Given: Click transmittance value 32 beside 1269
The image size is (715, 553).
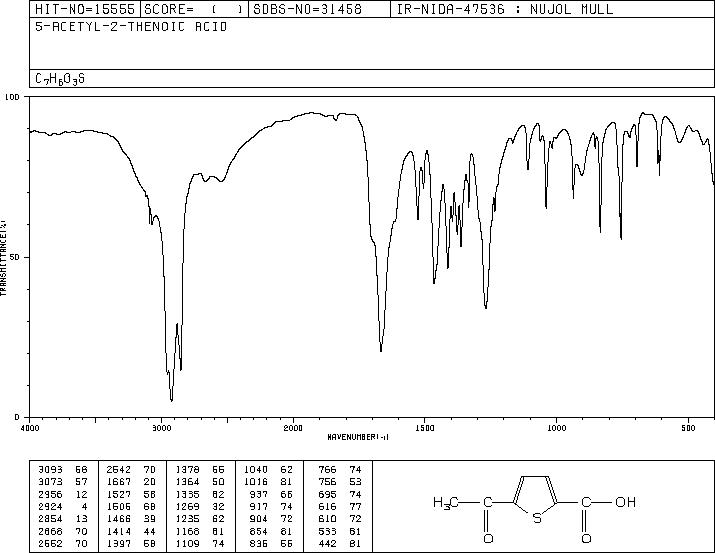Looking at the screenshot, I should (x=218, y=506).
